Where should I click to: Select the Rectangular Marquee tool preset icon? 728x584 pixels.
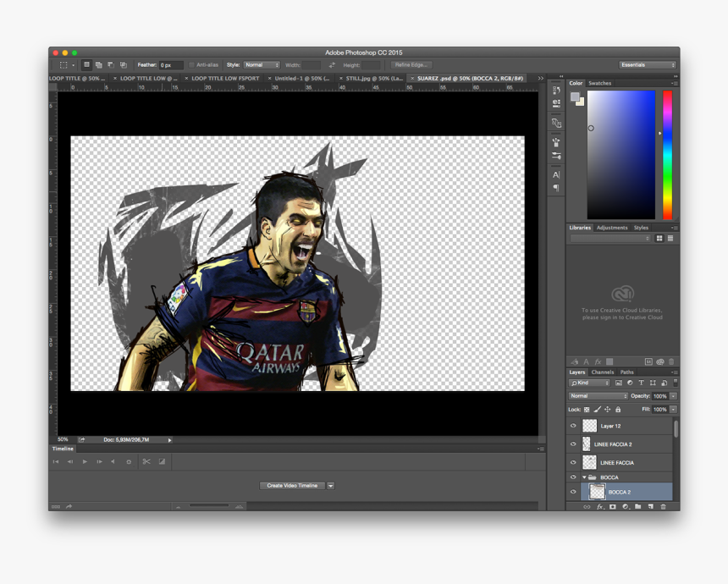[63, 65]
